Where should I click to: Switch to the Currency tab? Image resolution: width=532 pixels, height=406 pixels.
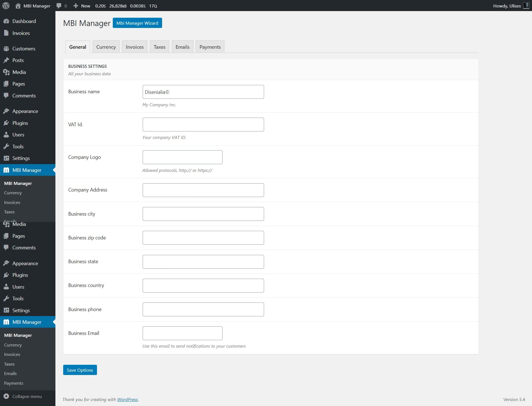[106, 47]
